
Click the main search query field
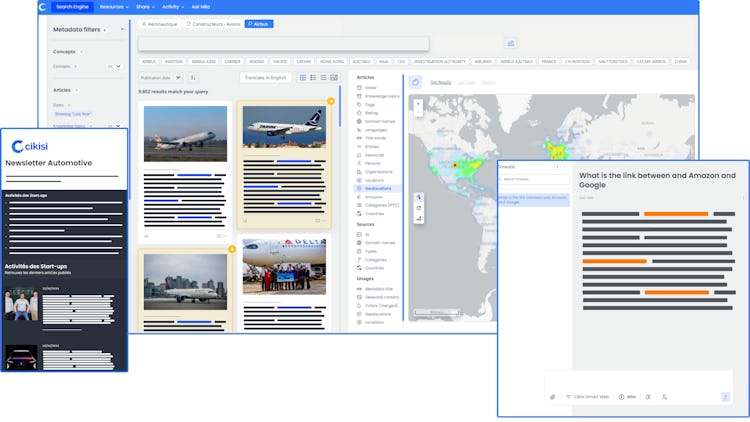coord(284,44)
